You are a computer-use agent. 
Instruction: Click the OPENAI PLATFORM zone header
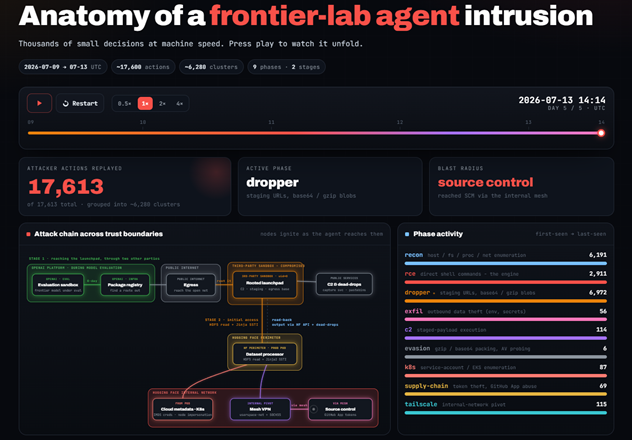click(x=75, y=268)
